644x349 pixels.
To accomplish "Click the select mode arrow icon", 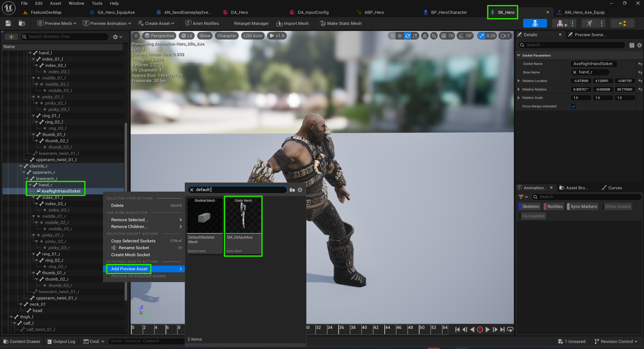I will pos(392,36).
